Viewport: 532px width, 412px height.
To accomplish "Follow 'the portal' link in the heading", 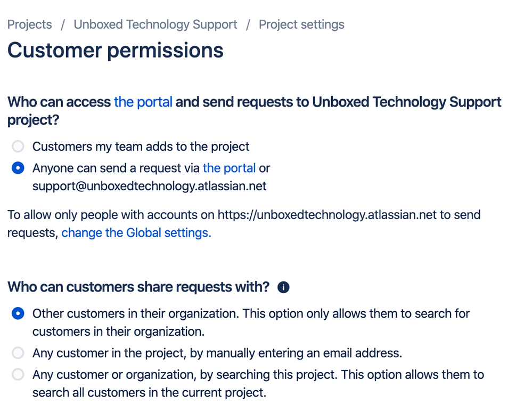I will 143,102.
